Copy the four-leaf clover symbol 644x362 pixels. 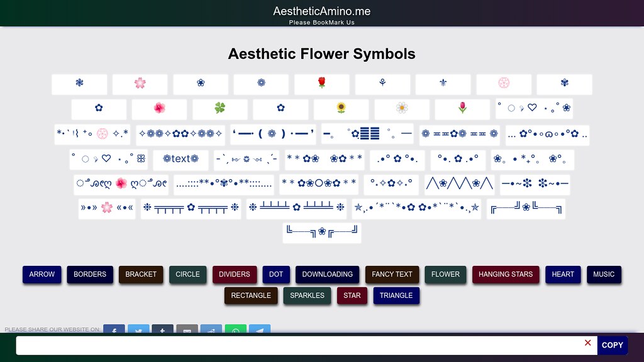218,109
